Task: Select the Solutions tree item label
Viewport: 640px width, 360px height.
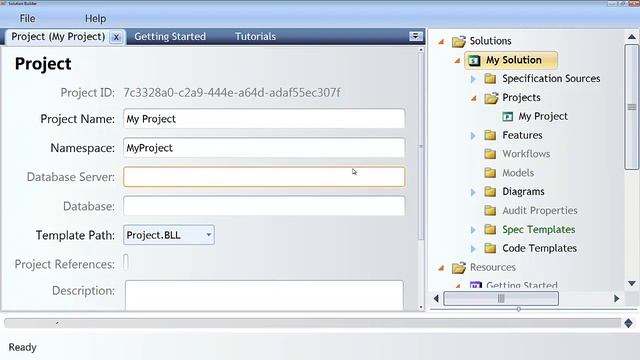Action: tap(490, 41)
